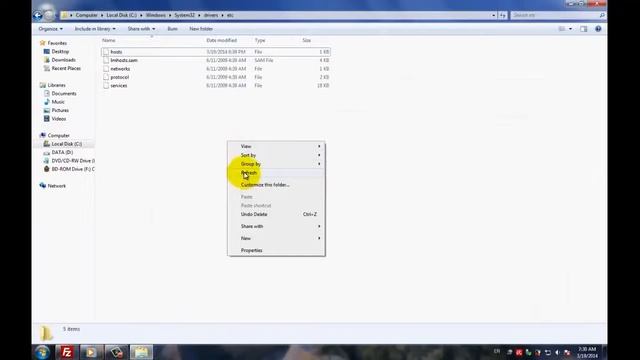This screenshot has height=360, width=640.
Task: Open Documents library in navigation pane
Action: click(x=64, y=93)
